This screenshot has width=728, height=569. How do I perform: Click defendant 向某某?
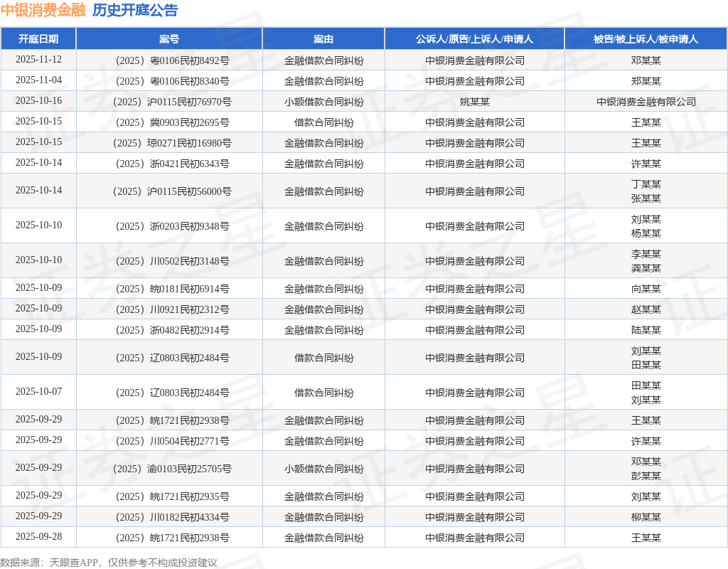click(646, 289)
